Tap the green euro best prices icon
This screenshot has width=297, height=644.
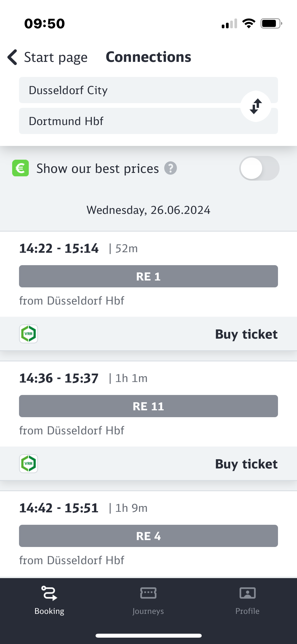(20, 168)
